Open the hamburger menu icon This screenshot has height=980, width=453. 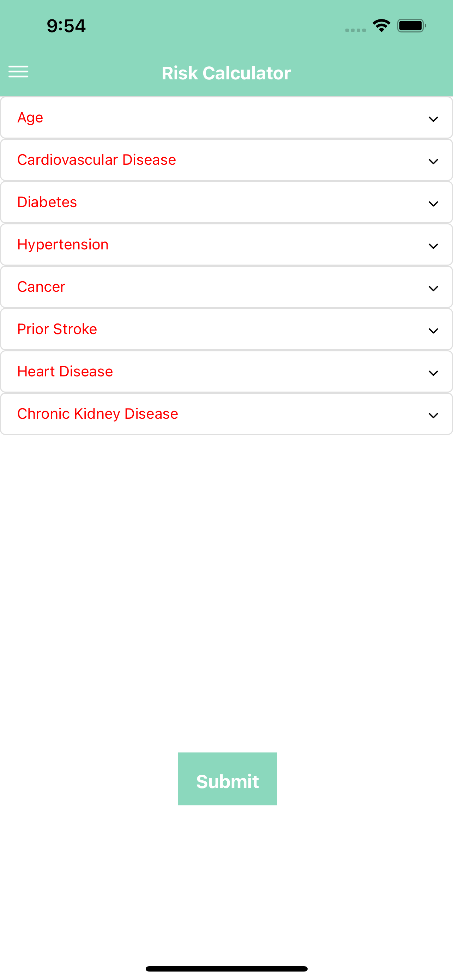pos(18,72)
